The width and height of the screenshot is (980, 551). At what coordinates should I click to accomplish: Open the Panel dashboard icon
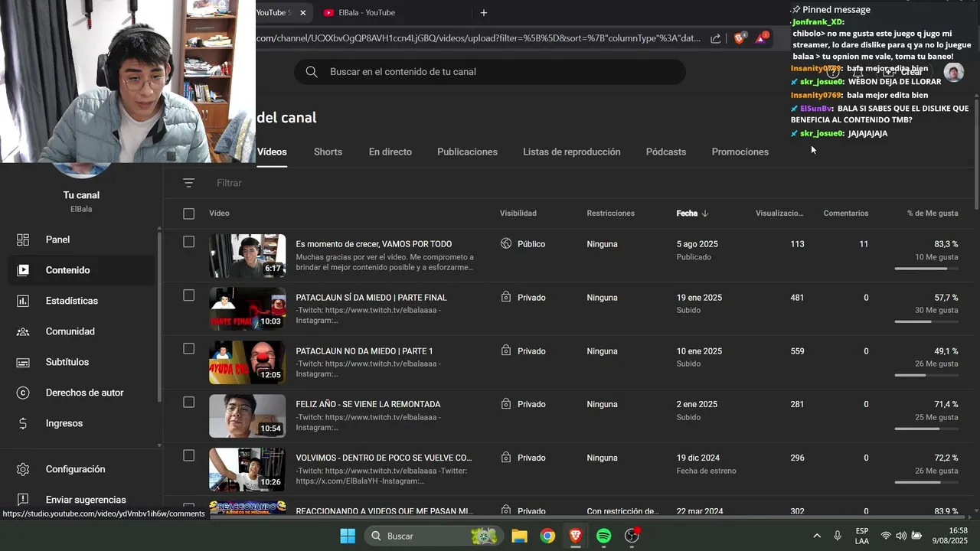click(23, 240)
